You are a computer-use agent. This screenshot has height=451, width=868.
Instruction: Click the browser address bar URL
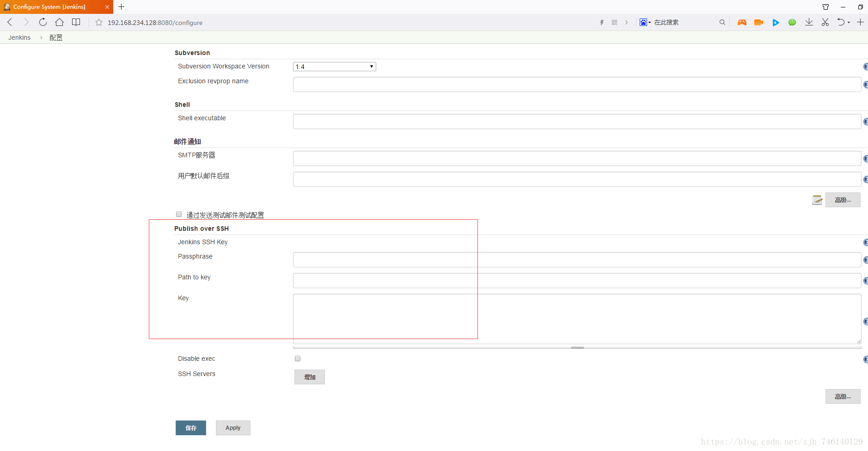point(155,23)
